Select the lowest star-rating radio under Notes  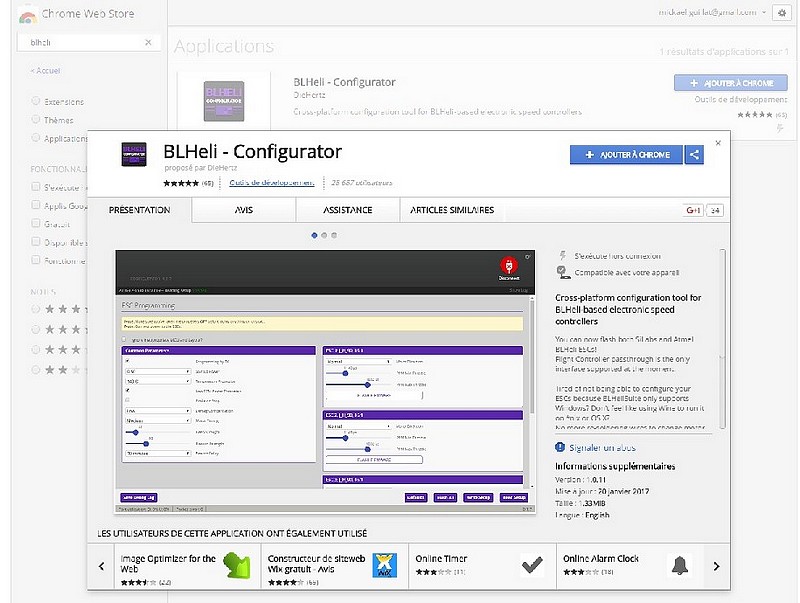pos(36,369)
